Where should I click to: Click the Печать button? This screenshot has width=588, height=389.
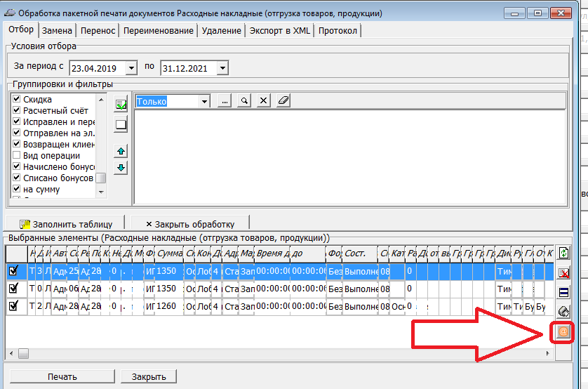[62, 376]
